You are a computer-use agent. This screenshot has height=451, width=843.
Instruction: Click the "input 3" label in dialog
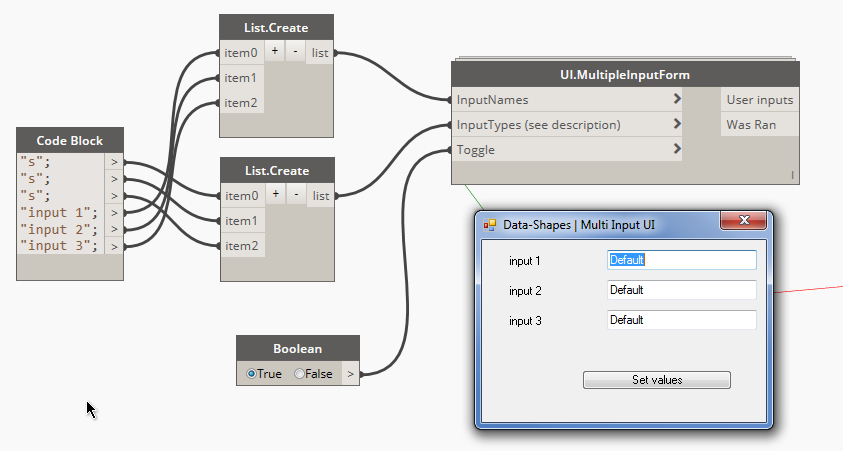click(x=525, y=321)
